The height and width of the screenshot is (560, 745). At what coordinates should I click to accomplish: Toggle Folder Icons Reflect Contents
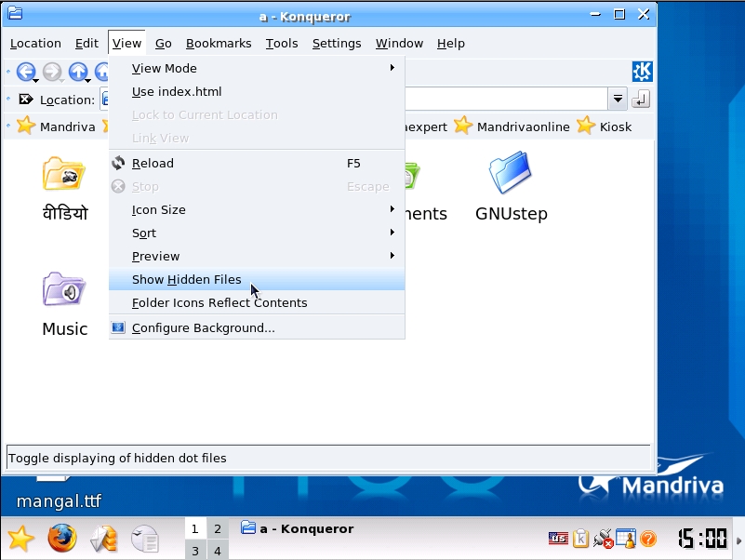click(x=220, y=303)
